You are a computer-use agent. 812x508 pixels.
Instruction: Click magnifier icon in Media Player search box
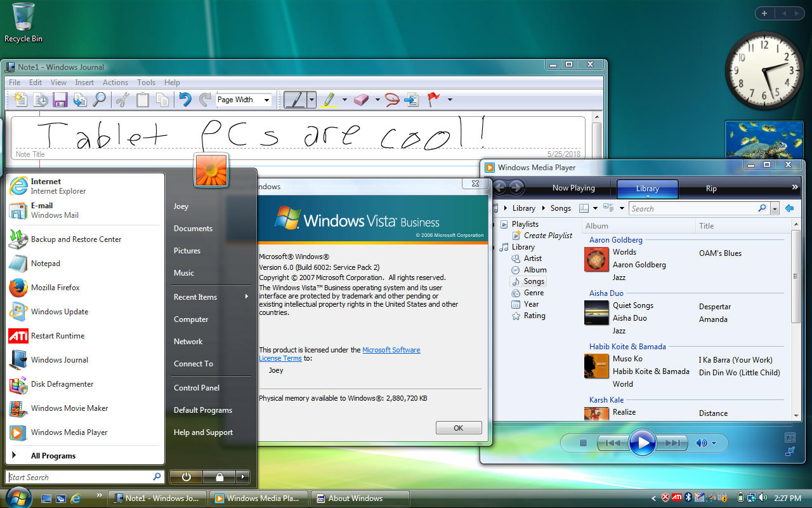763,208
